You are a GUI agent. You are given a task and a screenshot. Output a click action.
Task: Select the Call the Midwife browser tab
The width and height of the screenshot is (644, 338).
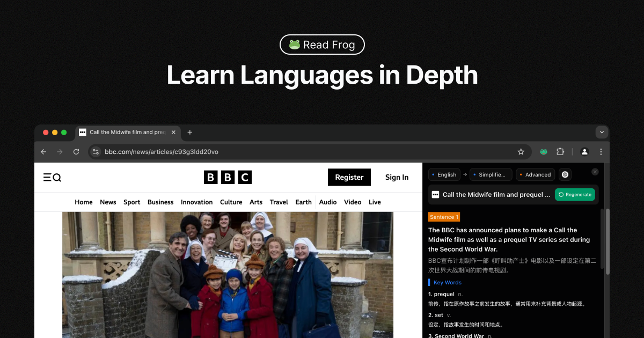click(127, 132)
